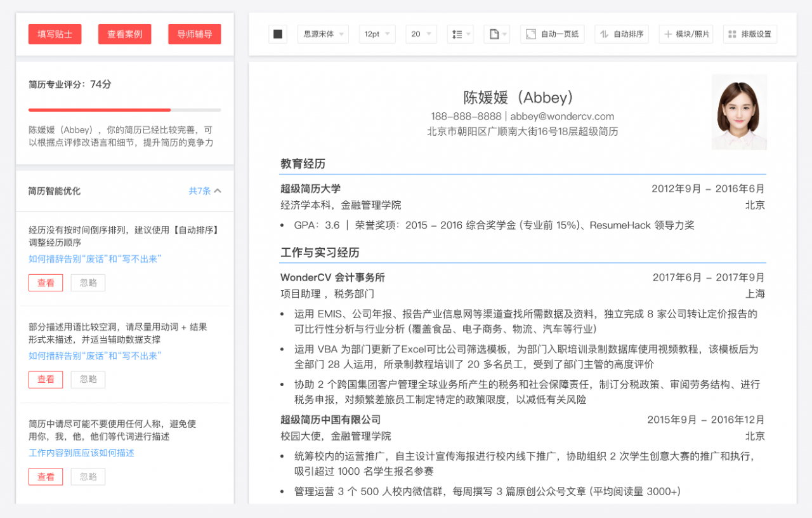Click the 填写贴士 tab button
812x518 pixels.
pos(55,34)
